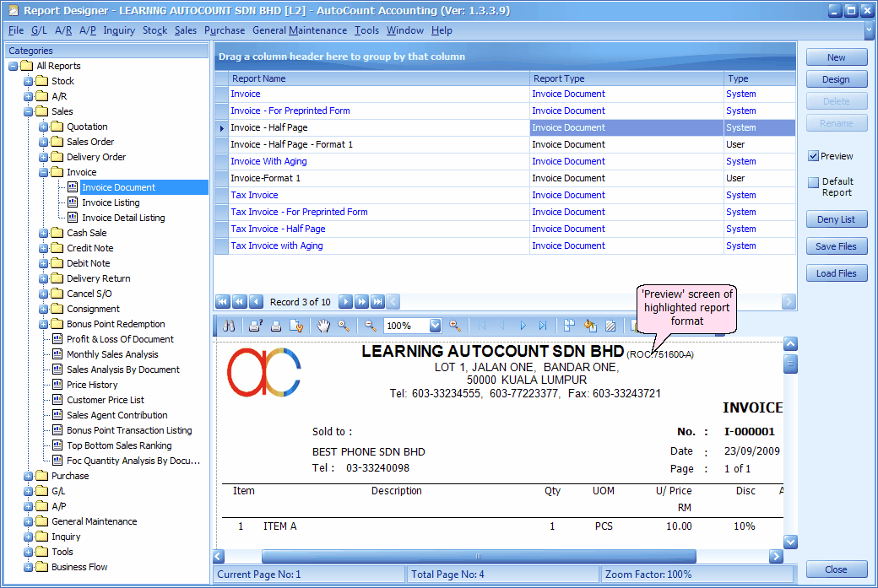The width and height of the screenshot is (878, 588).
Task: Select the Monthly Sales Analysis tree item
Action: pyautogui.click(x=112, y=354)
